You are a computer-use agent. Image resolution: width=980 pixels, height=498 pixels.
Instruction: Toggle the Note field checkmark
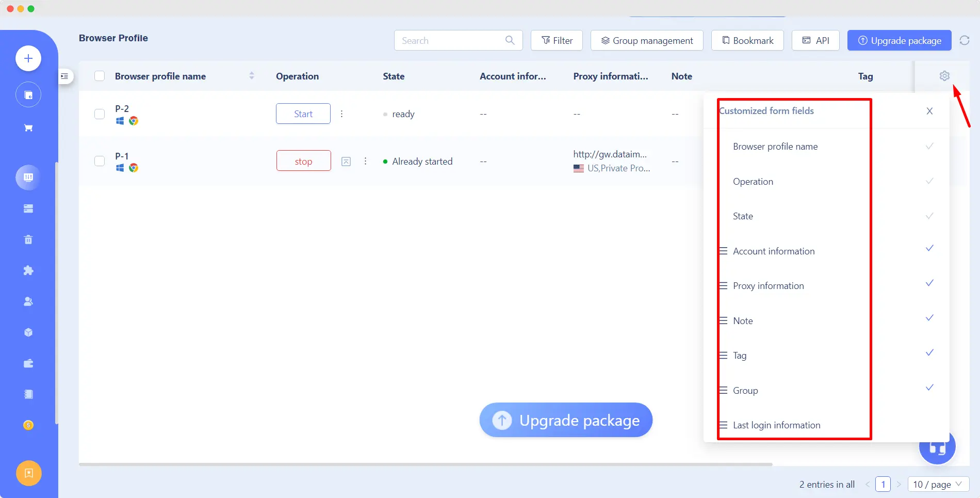pyautogui.click(x=929, y=318)
